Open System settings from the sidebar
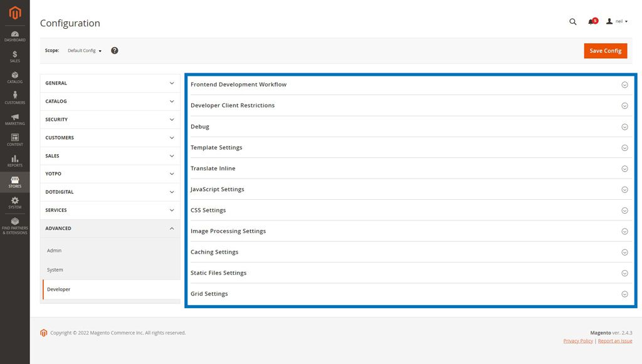642x364 pixels. click(x=14, y=202)
